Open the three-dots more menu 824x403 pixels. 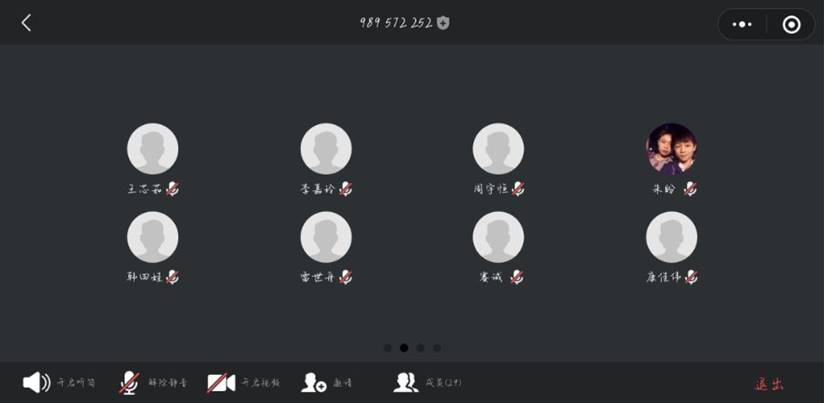[x=741, y=24]
